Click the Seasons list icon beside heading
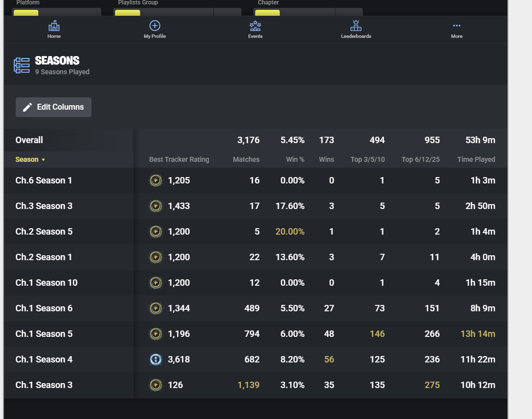The height and width of the screenshot is (419, 532). pos(22,65)
